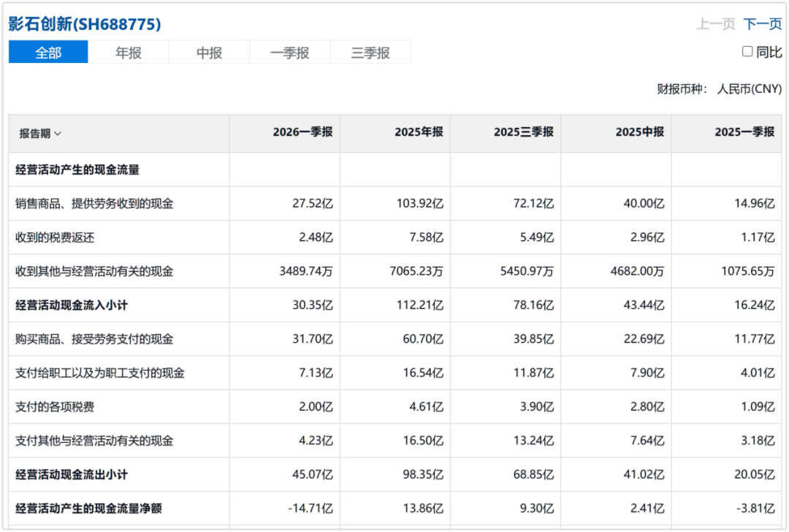Open the 影石创新(SH688775) title link
The image size is (789, 532).
(x=85, y=23)
